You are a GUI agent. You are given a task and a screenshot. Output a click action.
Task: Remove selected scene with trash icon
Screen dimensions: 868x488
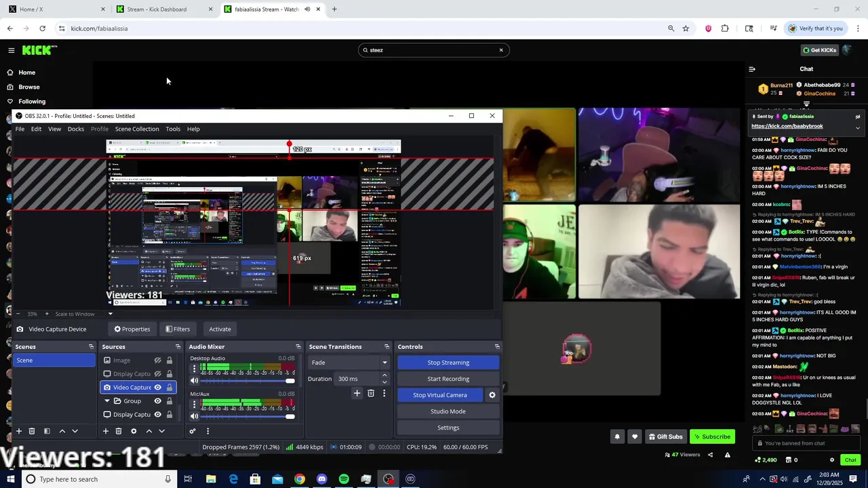click(32, 431)
